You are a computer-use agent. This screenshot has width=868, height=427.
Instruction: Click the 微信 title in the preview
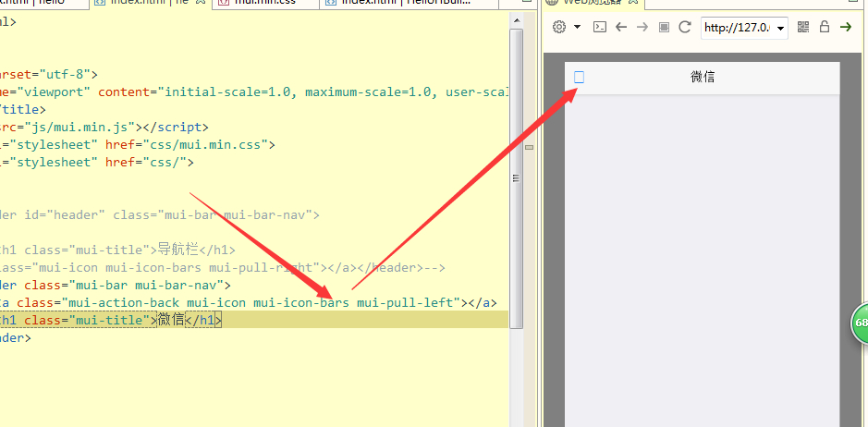point(703,77)
